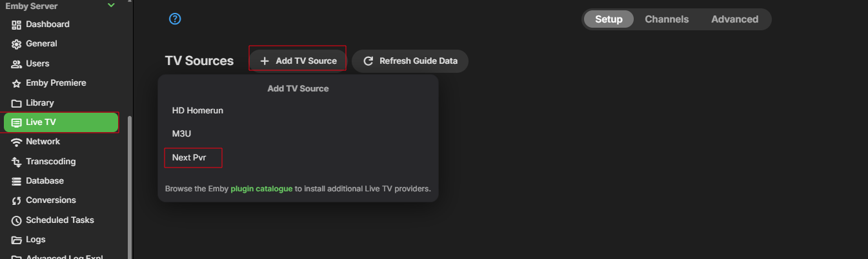Click the Network wifi icon
This screenshot has width=868, height=259.
coord(17,142)
